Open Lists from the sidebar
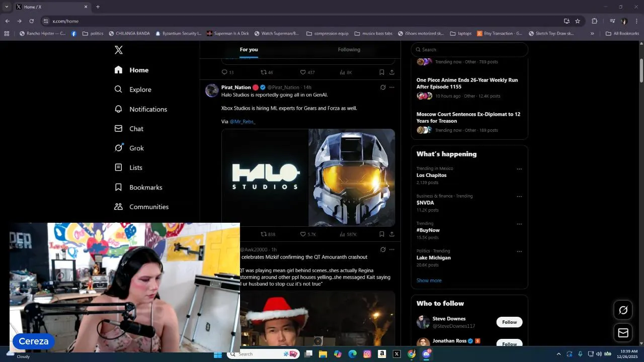Screen dimensions: 644x362 [128, 167]
